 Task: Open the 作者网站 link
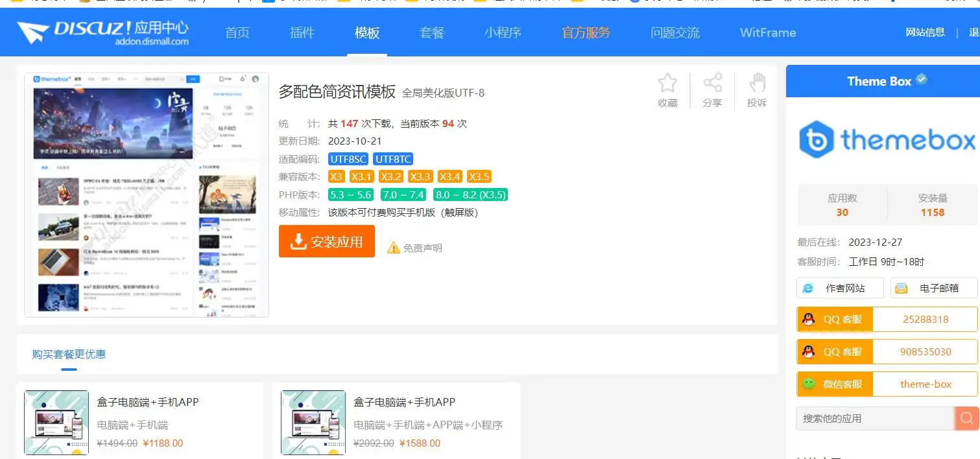[840, 288]
